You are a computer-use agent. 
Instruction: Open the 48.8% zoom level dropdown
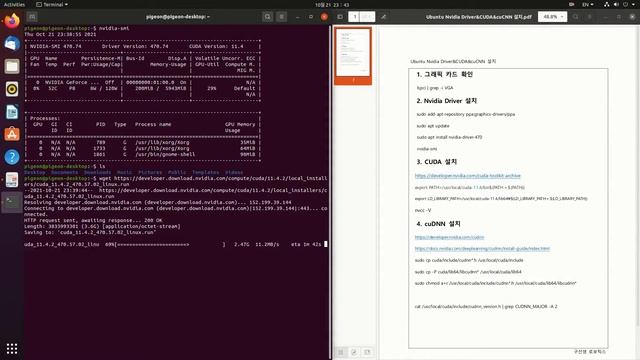[553, 17]
